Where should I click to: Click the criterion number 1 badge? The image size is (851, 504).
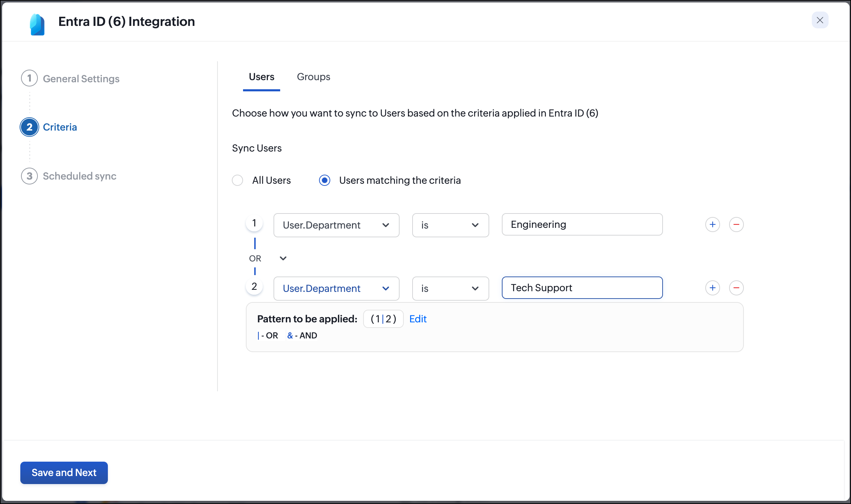click(x=254, y=223)
